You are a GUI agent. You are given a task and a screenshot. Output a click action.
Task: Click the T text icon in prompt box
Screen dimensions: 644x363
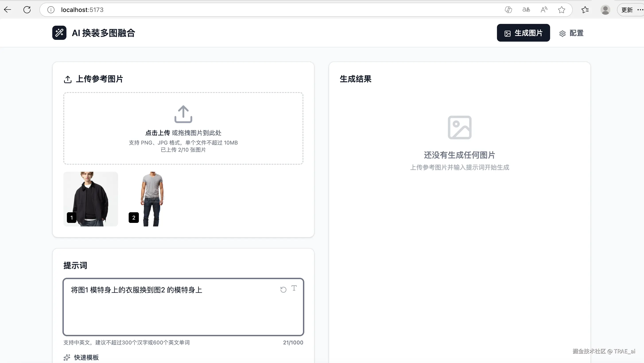tap(294, 288)
